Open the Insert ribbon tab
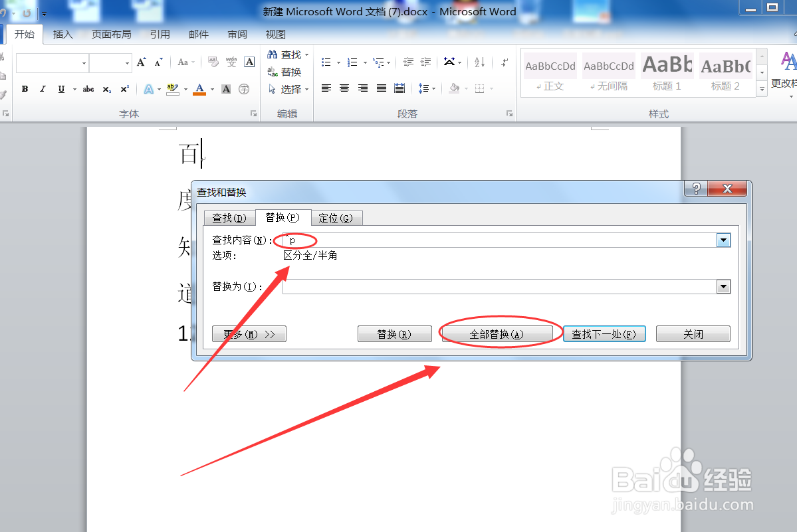The image size is (797, 532). pos(63,34)
